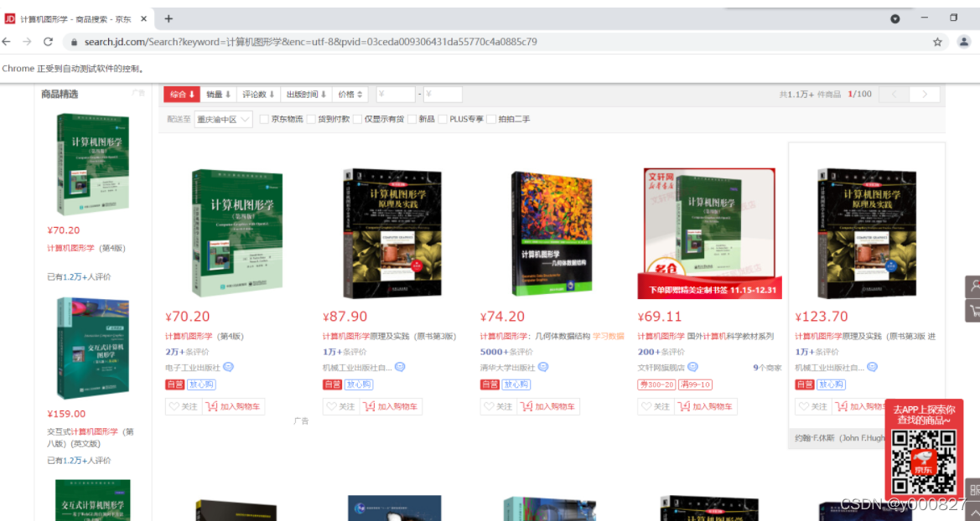The width and height of the screenshot is (980, 521).
Task: Click chat icon next to 电子工业出版社
Action: [228, 368]
